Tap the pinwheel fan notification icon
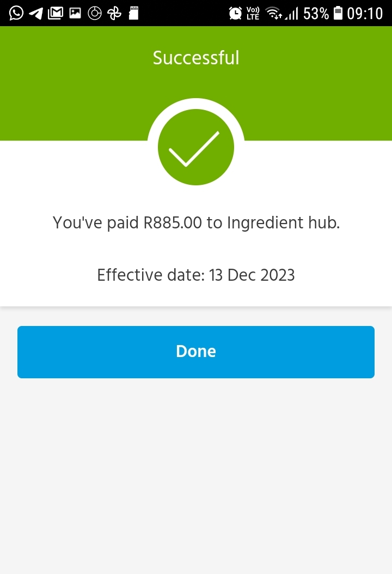This screenshot has width=392, height=574. (x=114, y=13)
